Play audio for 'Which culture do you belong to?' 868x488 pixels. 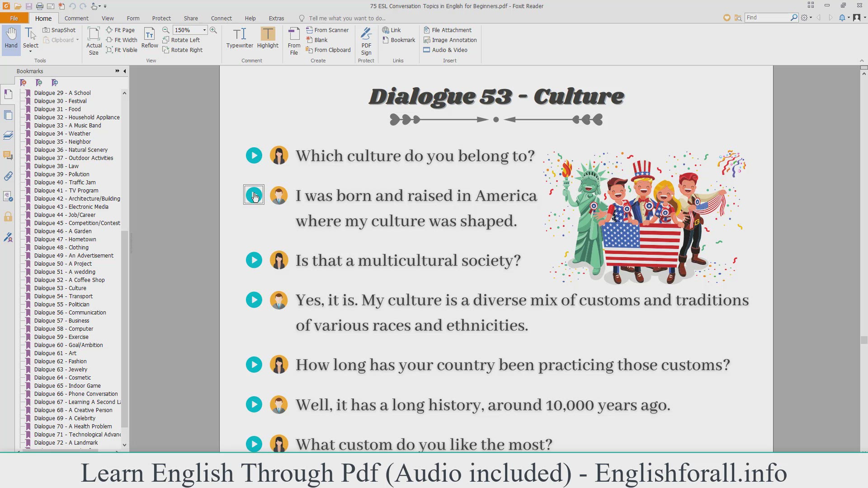(254, 155)
